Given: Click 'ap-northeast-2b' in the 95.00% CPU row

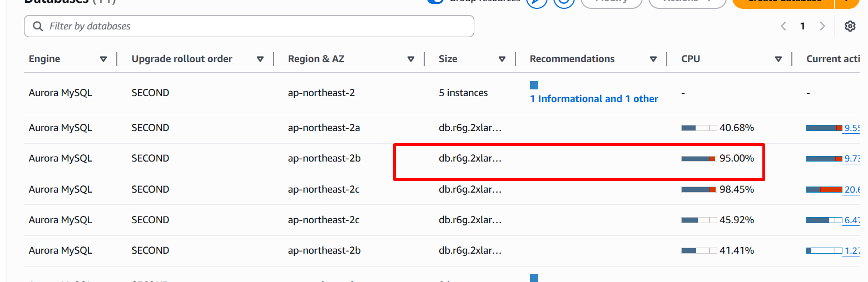Looking at the screenshot, I should pyautogui.click(x=324, y=158).
